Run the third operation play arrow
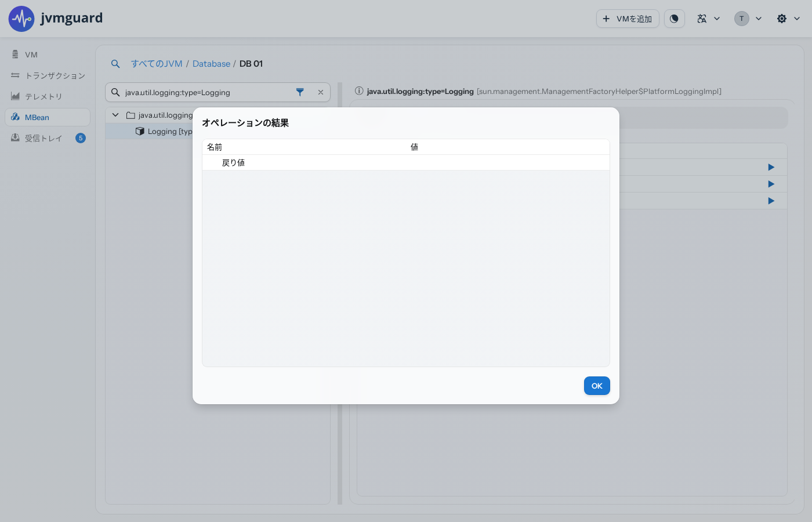Screen dimensions: 812x522 [771, 201]
